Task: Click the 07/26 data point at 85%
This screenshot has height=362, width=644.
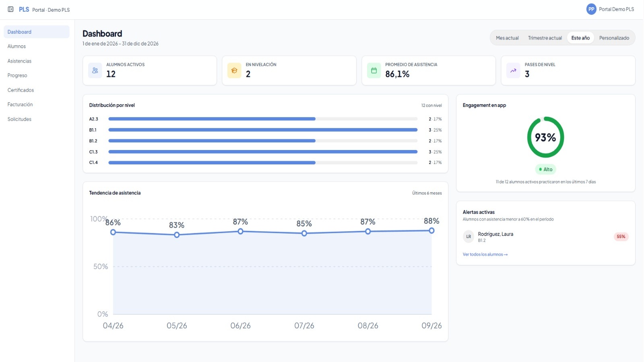Action: click(304, 233)
